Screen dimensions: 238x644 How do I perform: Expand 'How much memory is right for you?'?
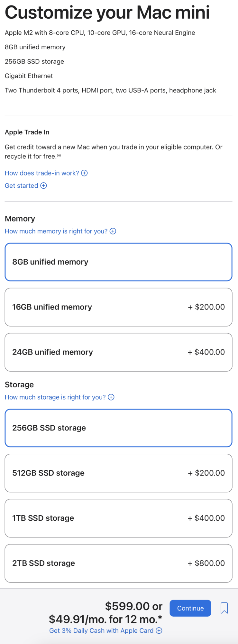pos(56,231)
